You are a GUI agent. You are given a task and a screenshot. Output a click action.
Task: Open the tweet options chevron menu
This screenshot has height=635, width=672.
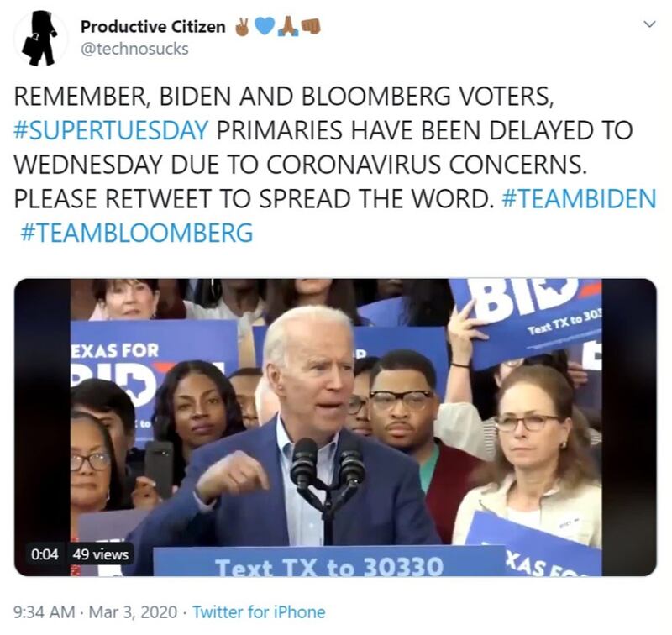[649, 24]
